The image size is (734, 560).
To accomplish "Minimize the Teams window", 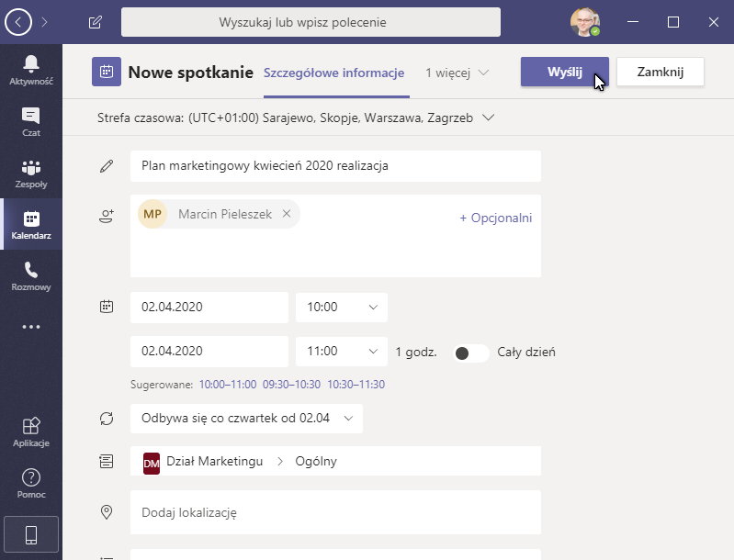I will [x=633, y=22].
